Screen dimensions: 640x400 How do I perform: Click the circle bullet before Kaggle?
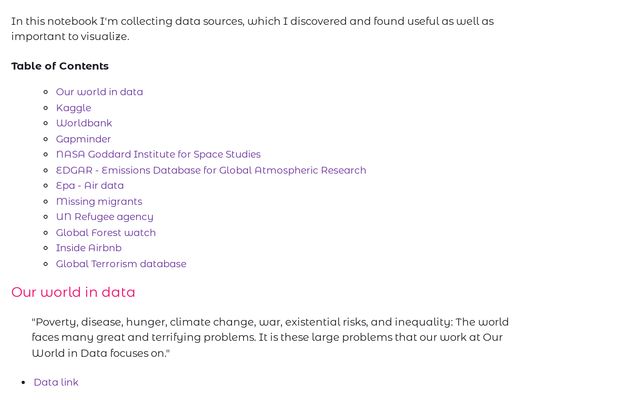click(46, 108)
